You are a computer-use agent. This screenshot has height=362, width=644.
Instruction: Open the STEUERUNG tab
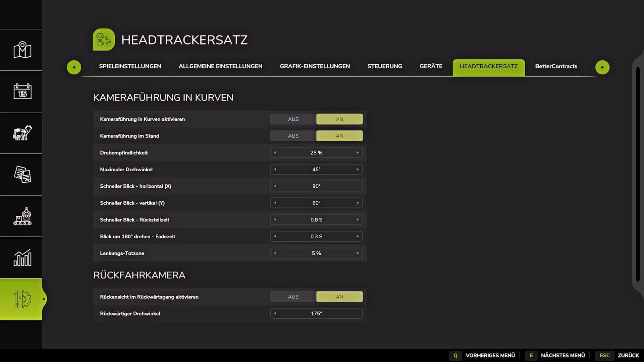pos(384,66)
